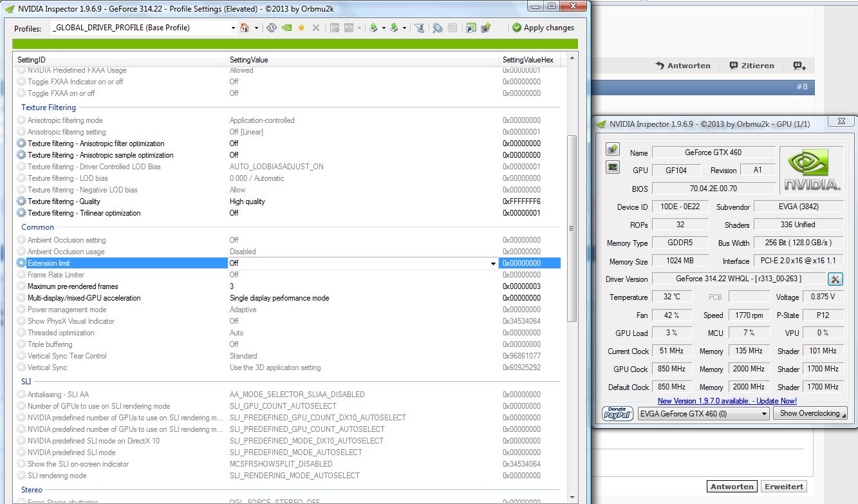Screen dimensions: 858x504
Task: Click the Power management mode setting row
Action: pos(288,310)
